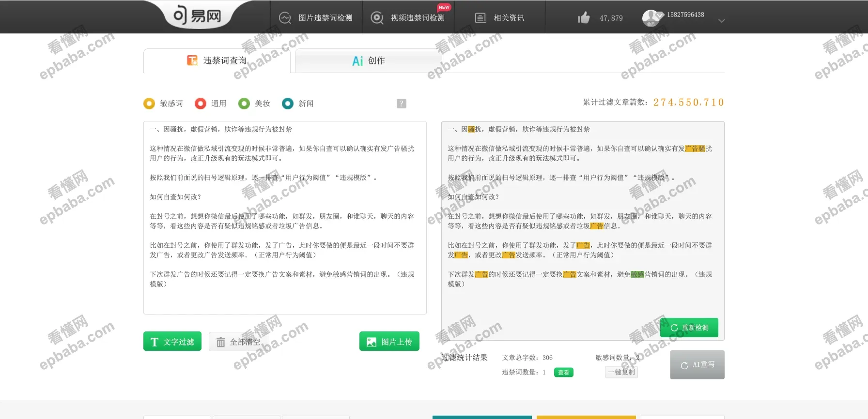Click the account number 15827596438

click(x=685, y=15)
